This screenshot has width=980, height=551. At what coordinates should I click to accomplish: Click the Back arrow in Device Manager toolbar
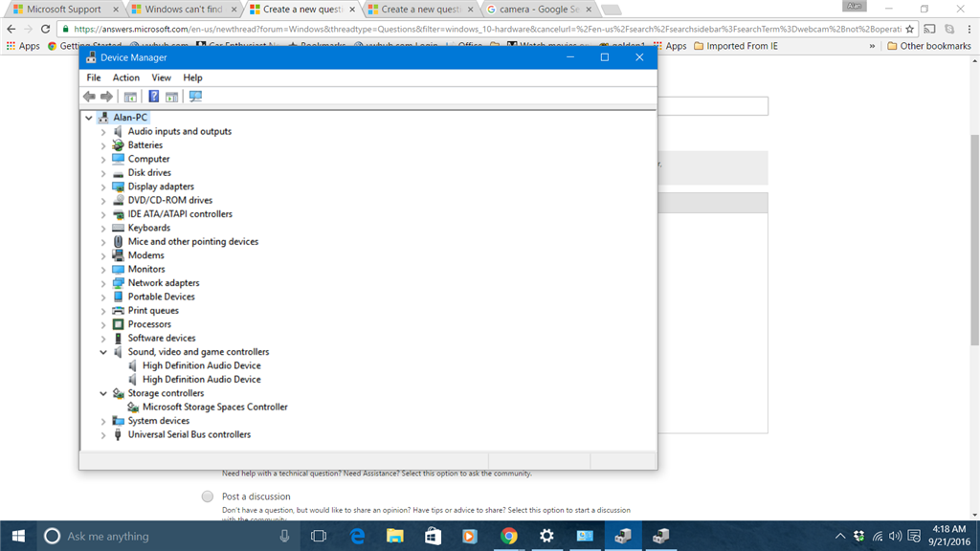89,97
